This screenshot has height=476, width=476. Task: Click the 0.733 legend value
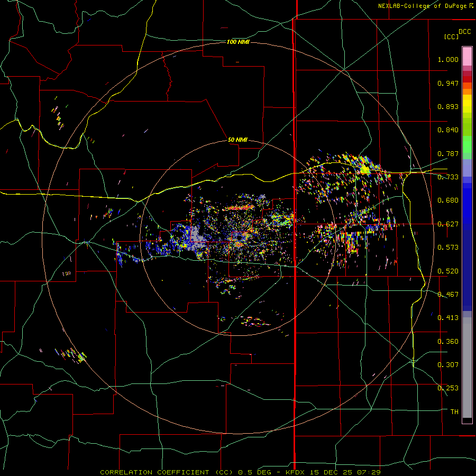[x=448, y=177]
